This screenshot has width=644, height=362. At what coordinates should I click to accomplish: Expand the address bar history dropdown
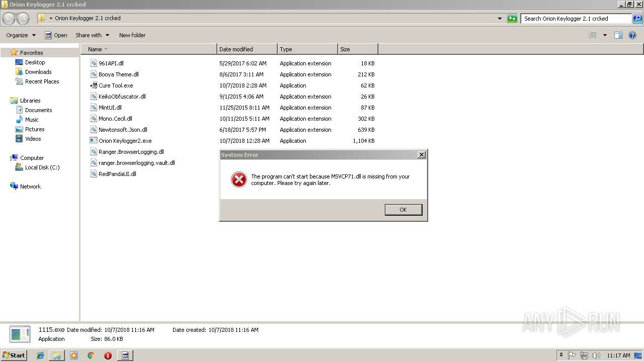pyautogui.click(x=500, y=19)
